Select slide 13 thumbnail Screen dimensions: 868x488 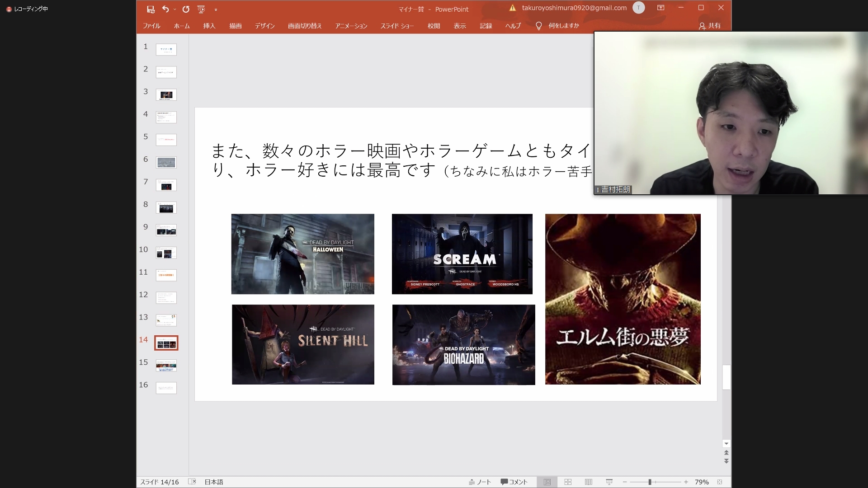click(166, 320)
